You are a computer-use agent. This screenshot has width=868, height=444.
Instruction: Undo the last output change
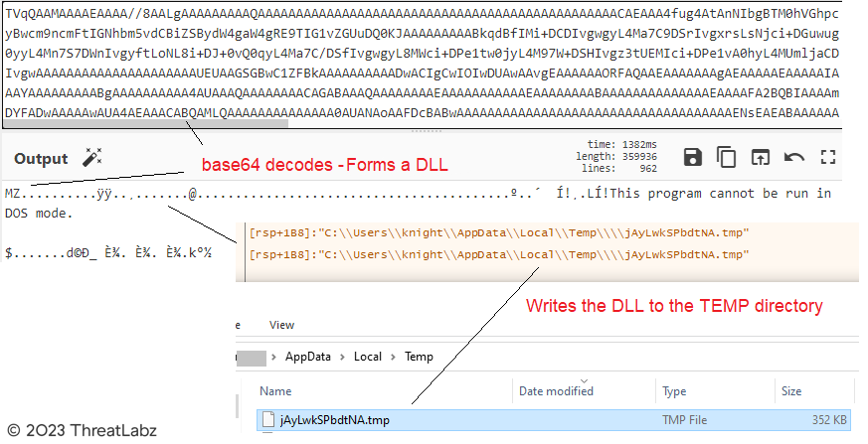click(793, 157)
